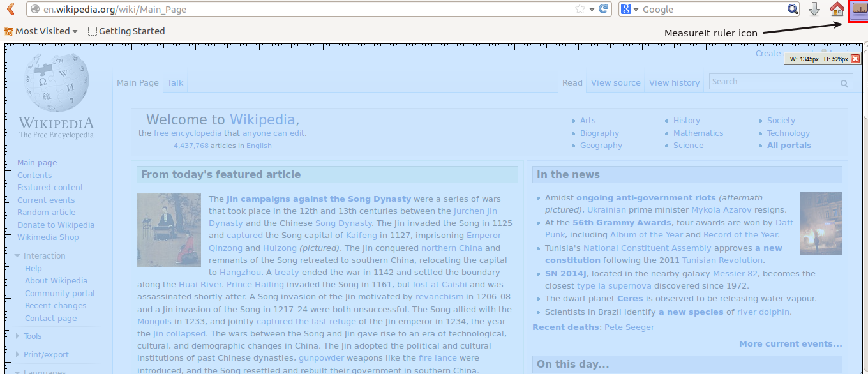Open the History portal link
Screen dimensions: 868x376
click(x=687, y=121)
